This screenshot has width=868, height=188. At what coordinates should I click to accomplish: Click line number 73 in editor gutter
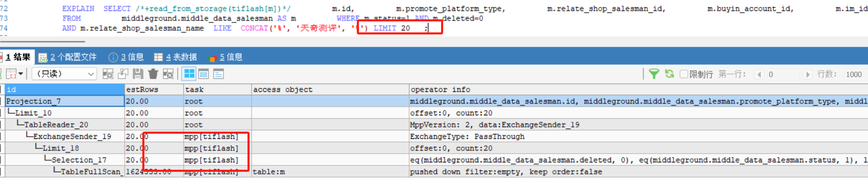click(x=4, y=18)
